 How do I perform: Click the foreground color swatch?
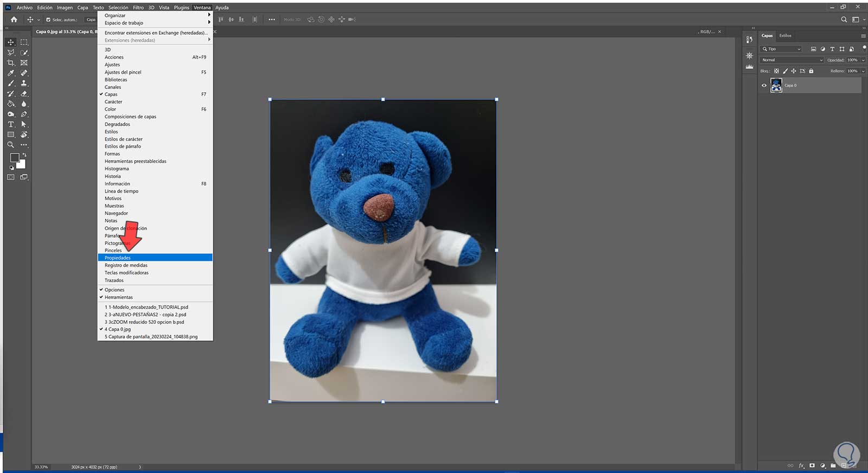tap(15, 158)
